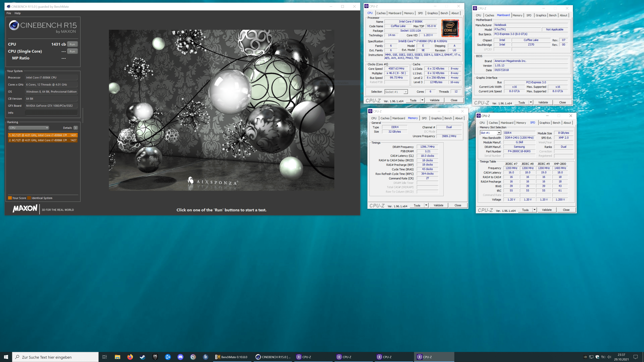The image size is (644, 362).
Task: Open the Socket #1 selection dropdown
Action: tap(396, 92)
